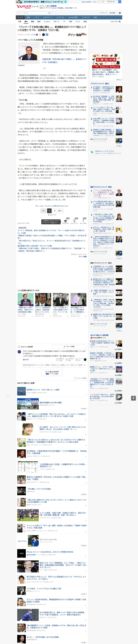Click the web search button icon at top
Screen dimensions: 138x644
[x=120, y=2]
